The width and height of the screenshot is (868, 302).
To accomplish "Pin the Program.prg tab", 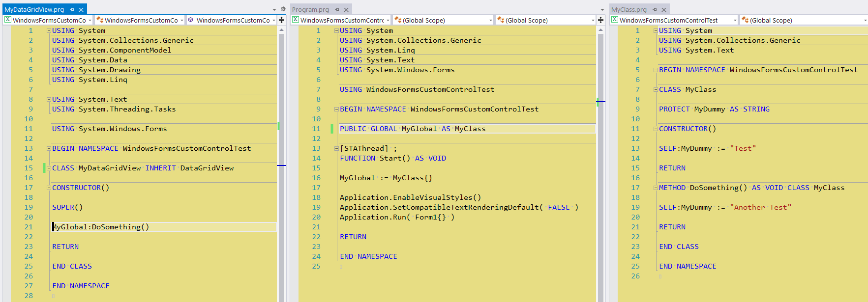I will point(337,10).
